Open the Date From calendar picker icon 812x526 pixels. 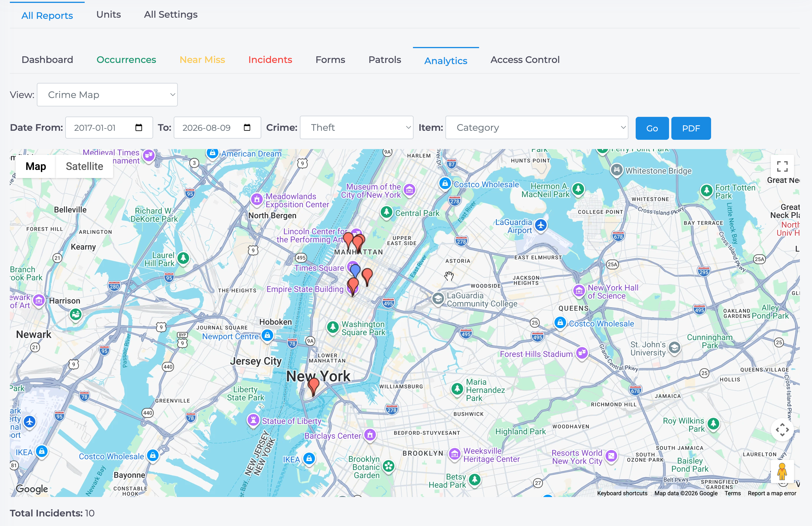(139, 128)
